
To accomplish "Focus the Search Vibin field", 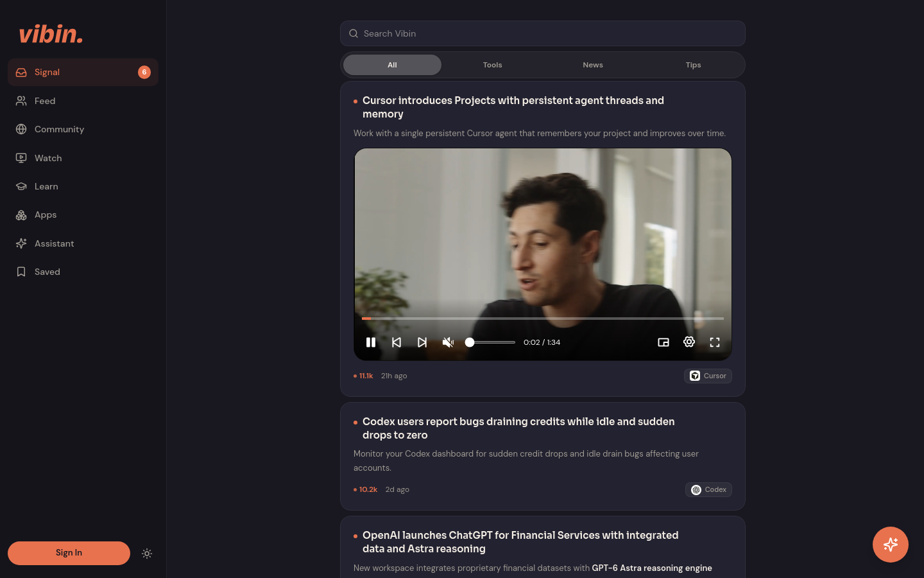I will [x=543, y=33].
